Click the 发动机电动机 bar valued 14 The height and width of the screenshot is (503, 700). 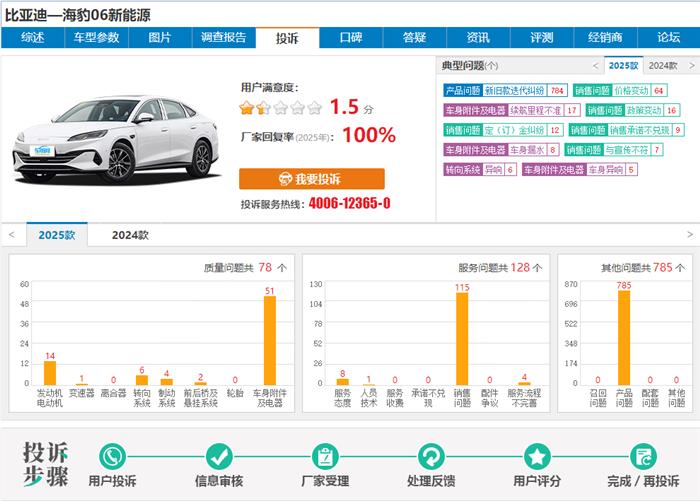click(50, 373)
